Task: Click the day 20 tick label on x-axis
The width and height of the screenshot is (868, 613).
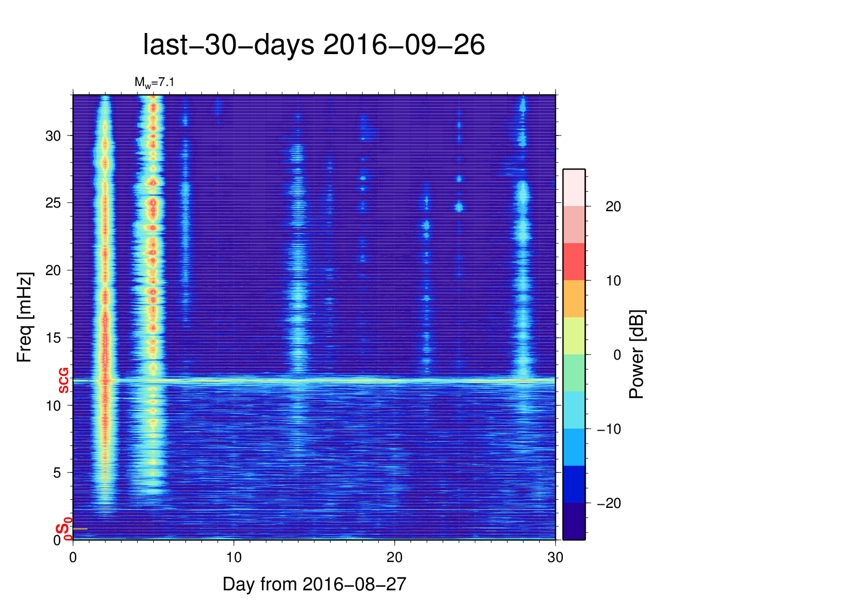Action: coord(394,557)
